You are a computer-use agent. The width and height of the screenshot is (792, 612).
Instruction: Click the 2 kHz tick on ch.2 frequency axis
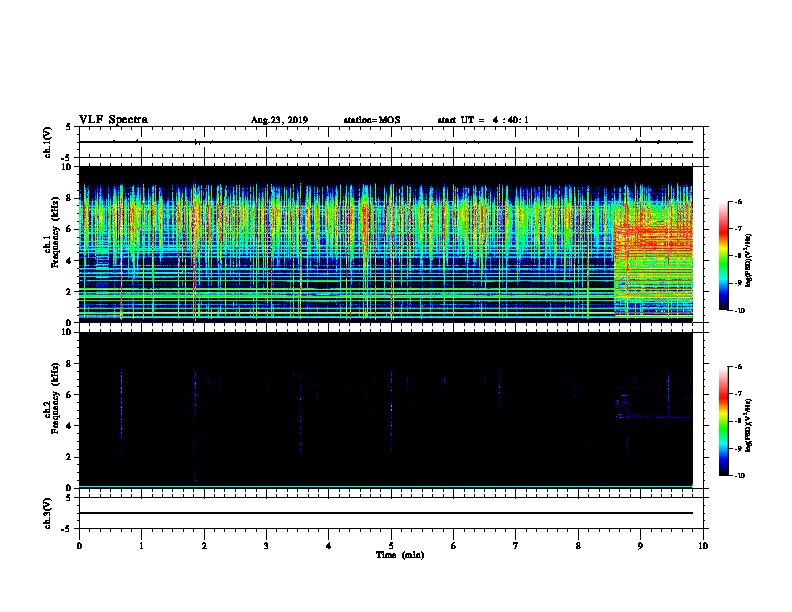pos(69,457)
